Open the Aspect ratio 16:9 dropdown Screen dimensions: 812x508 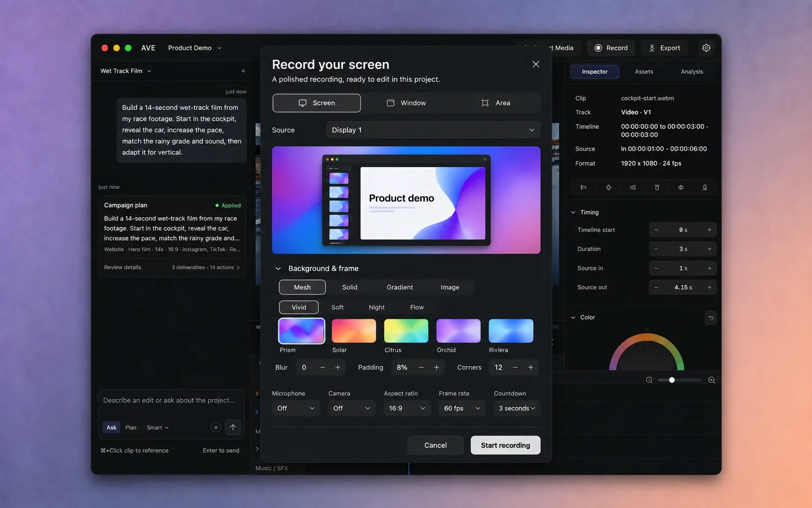(x=407, y=408)
